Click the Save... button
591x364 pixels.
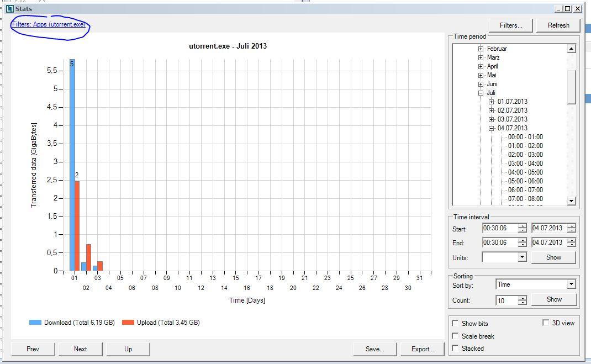pyautogui.click(x=374, y=349)
